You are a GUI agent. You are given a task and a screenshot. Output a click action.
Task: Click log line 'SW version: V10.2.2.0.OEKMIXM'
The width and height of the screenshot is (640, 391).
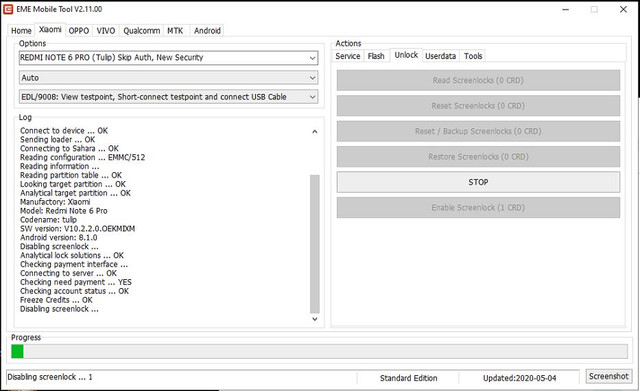coord(78,229)
